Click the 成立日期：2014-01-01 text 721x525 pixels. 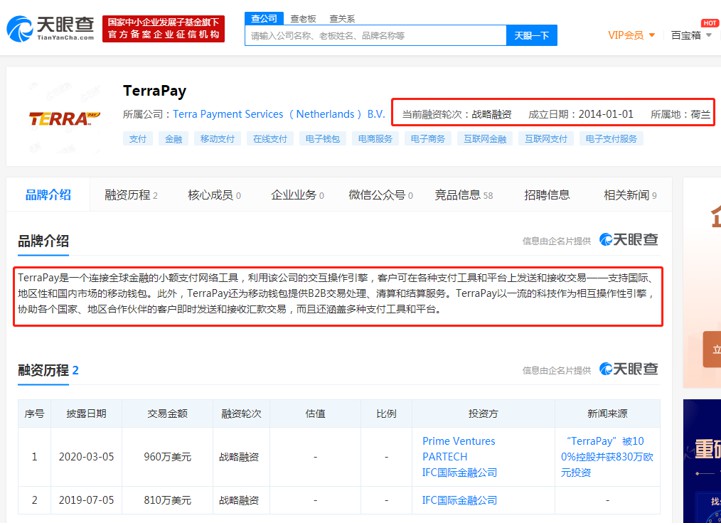pos(581,114)
